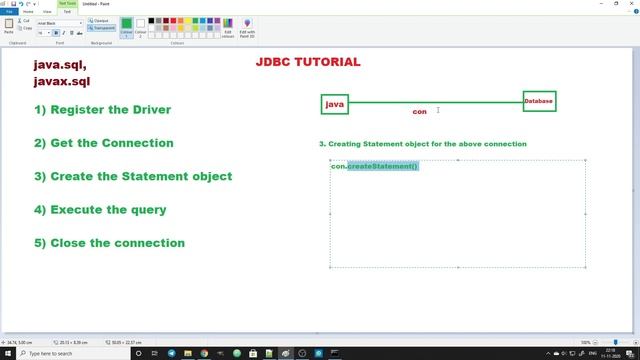Cut the selection using the Cut command
The height and width of the screenshot is (360, 640).
click(x=24, y=20)
